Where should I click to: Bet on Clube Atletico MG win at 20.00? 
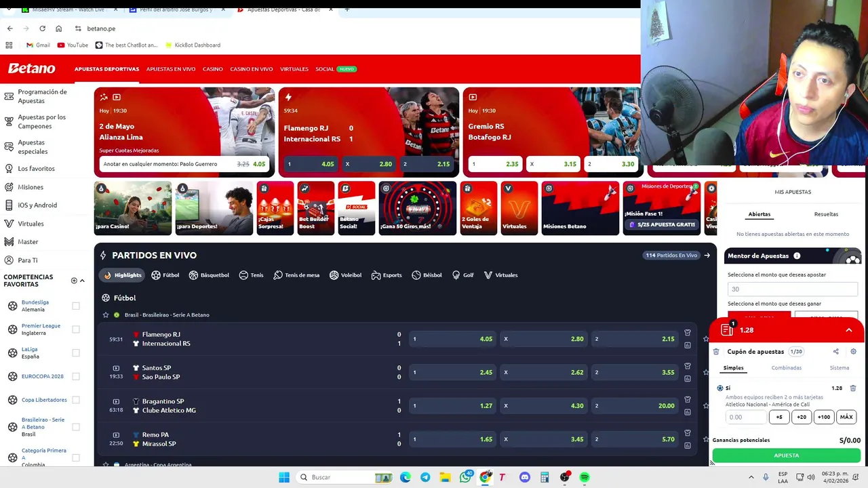[635, 405]
